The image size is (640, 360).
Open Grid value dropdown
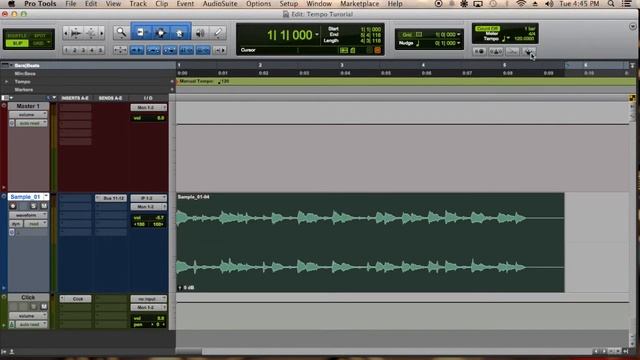tap(459, 34)
